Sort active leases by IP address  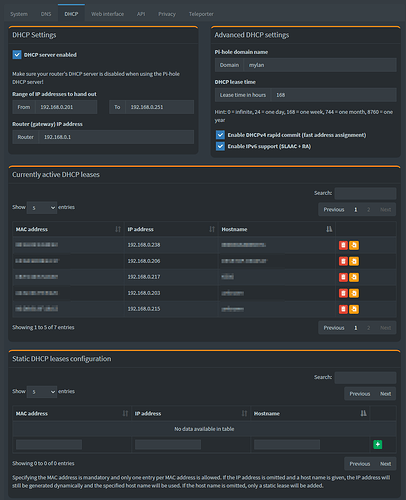(x=171, y=229)
